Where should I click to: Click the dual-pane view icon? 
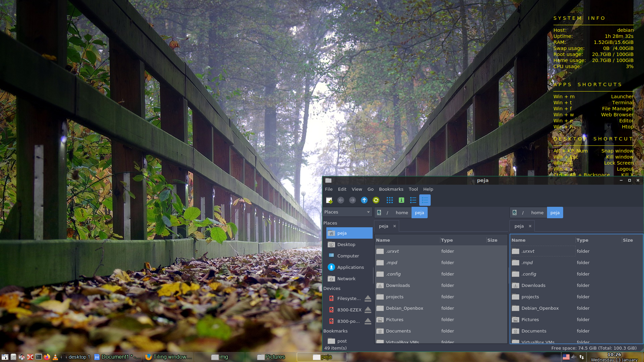pos(425,200)
